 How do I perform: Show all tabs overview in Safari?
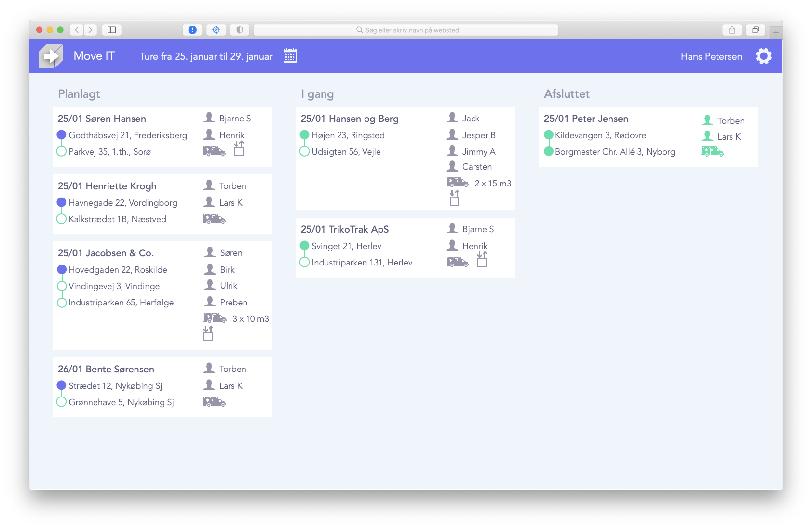point(756,30)
